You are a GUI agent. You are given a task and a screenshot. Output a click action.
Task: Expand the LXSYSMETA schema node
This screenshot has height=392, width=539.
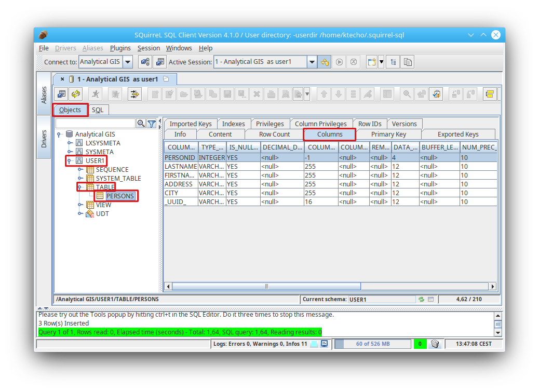[70, 143]
